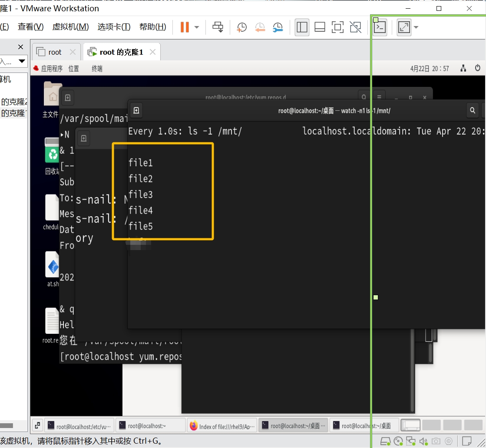Take a snapshot of this virtual machine
Image resolution: width=486 pixels, height=448 pixels.
242,27
